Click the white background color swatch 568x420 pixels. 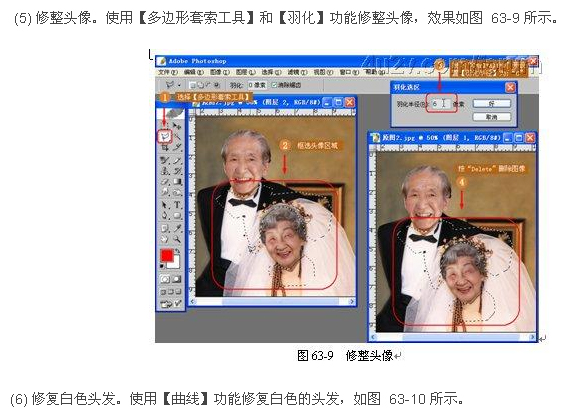coord(176,264)
